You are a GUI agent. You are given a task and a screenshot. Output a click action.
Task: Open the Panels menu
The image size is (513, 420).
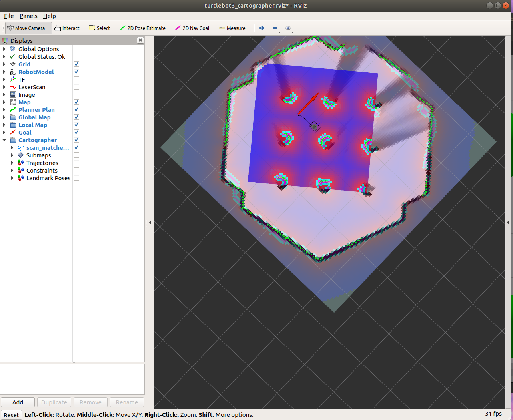click(28, 16)
